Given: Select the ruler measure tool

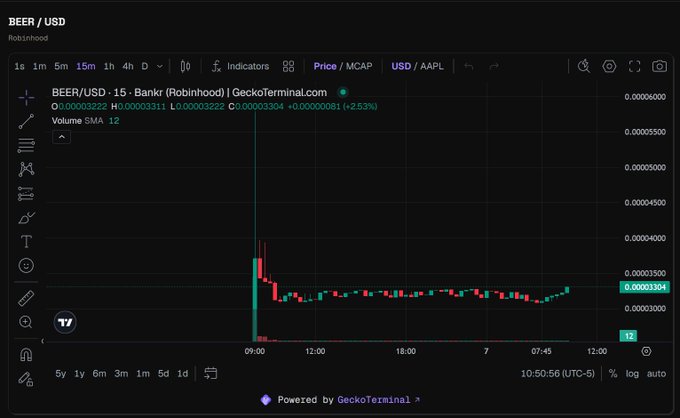Looking at the screenshot, I should pyautogui.click(x=26, y=298).
